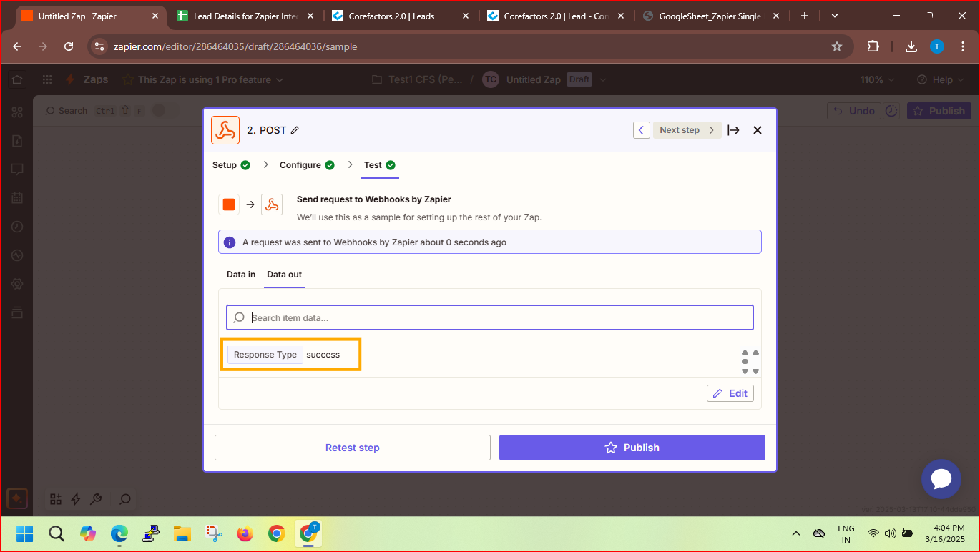Screen dimensions: 980x552
Task: Open the sidebar calendar icon
Action: point(17,198)
